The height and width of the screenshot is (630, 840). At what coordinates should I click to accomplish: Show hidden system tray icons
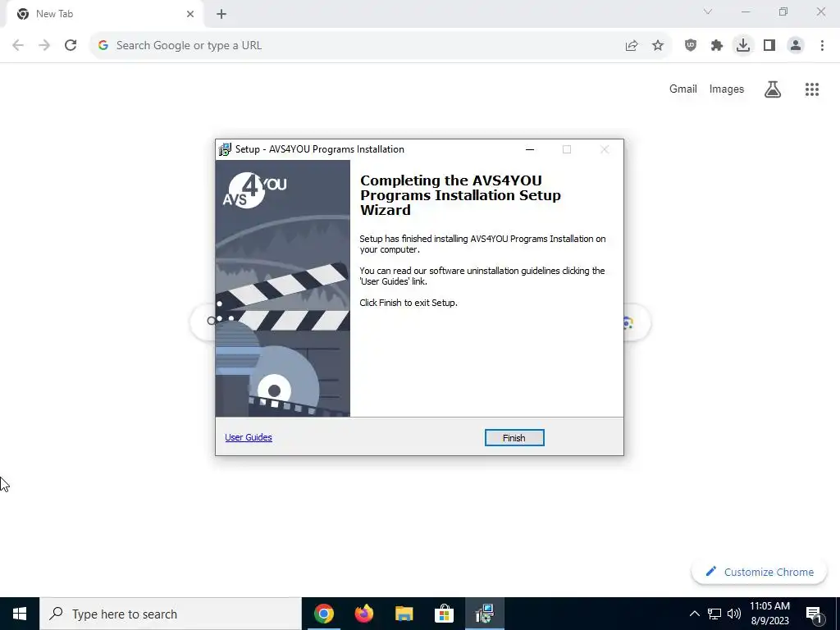point(694,614)
